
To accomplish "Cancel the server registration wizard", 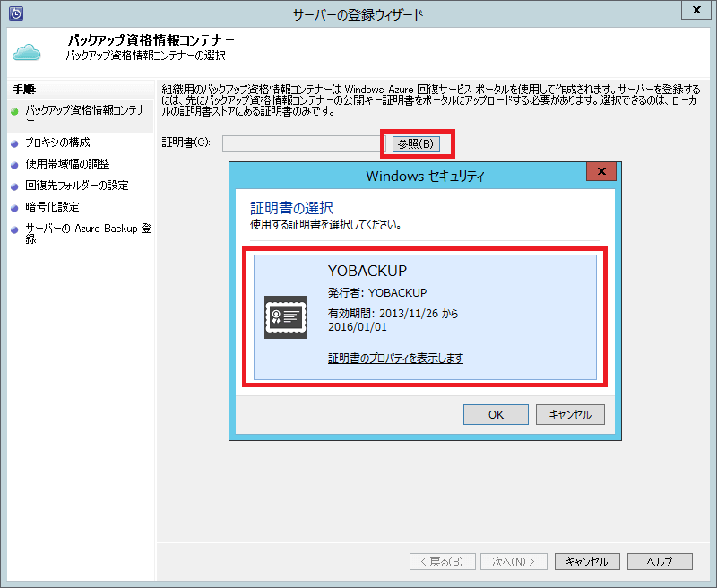I will click(587, 561).
